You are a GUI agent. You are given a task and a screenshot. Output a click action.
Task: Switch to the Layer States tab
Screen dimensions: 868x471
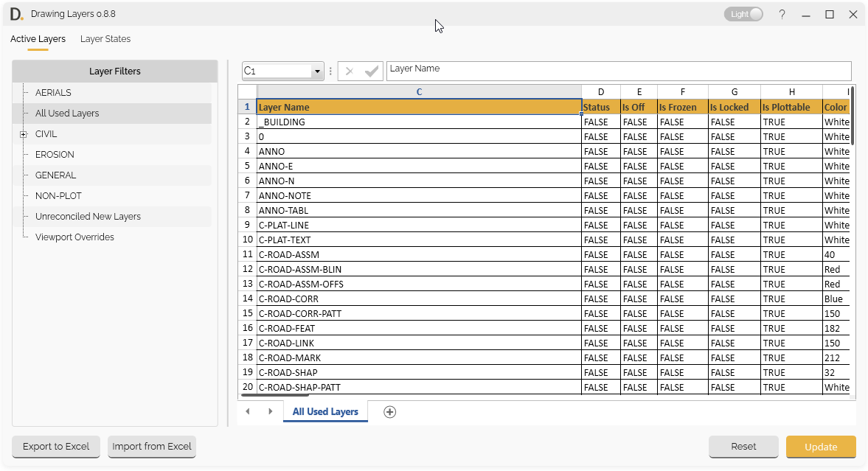(105, 39)
